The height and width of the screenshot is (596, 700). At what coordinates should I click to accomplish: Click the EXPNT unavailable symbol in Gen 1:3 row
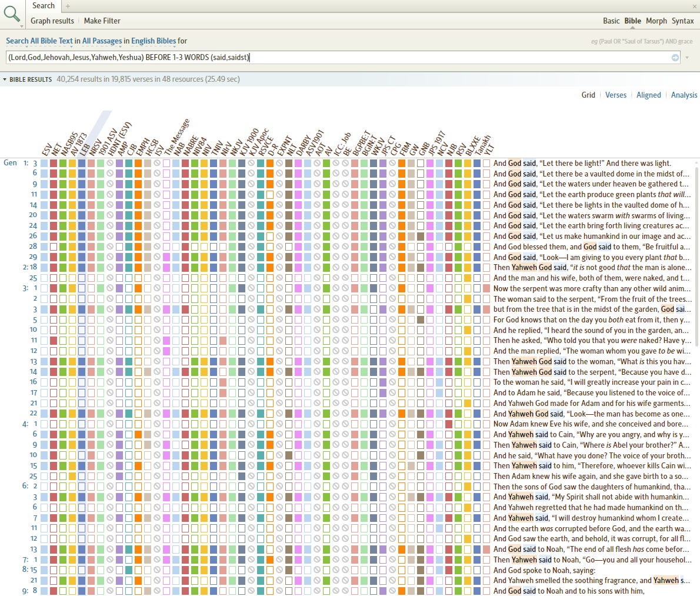point(279,164)
